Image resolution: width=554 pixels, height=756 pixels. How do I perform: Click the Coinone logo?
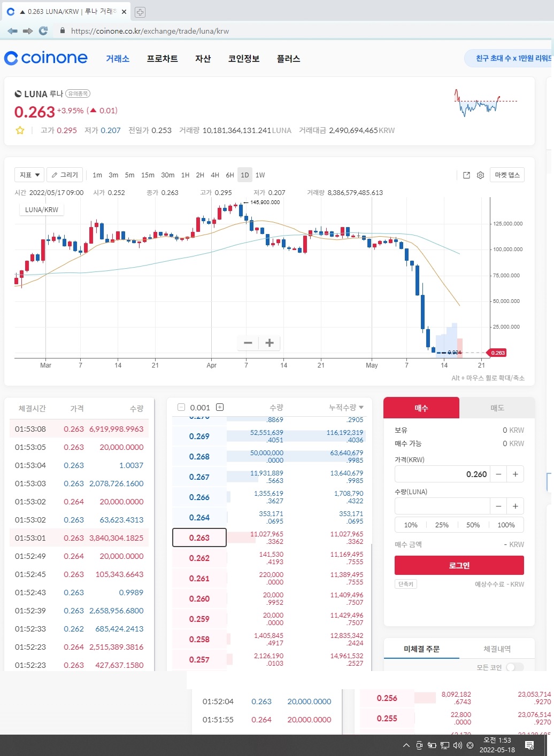tap(46, 58)
